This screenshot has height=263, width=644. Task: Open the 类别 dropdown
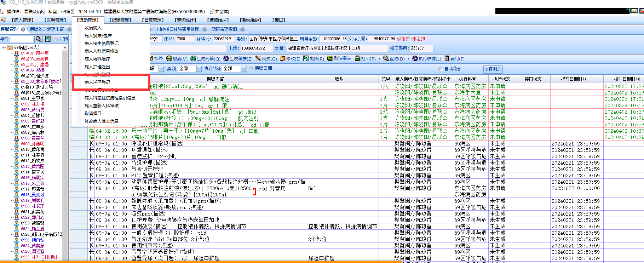(x=199, y=69)
